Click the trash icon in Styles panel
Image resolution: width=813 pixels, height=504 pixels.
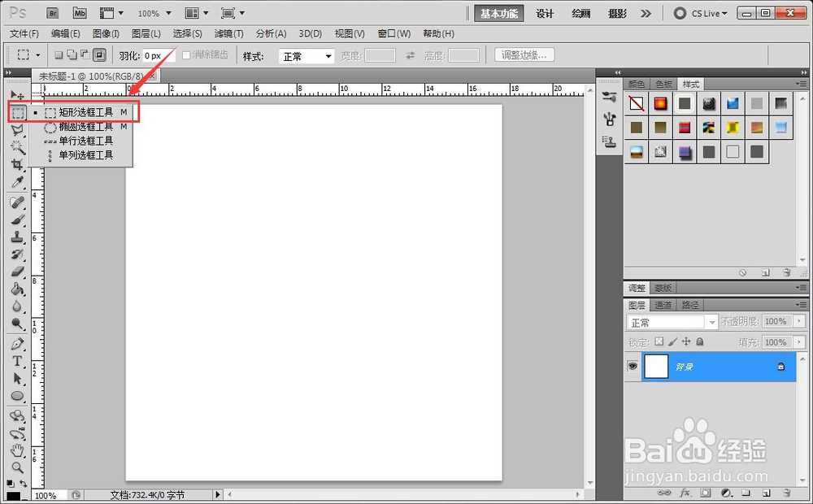pos(787,272)
